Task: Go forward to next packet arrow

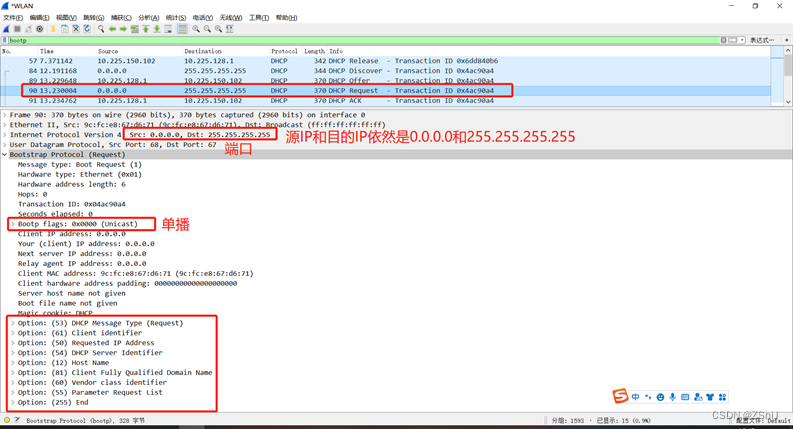Action: (123, 29)
